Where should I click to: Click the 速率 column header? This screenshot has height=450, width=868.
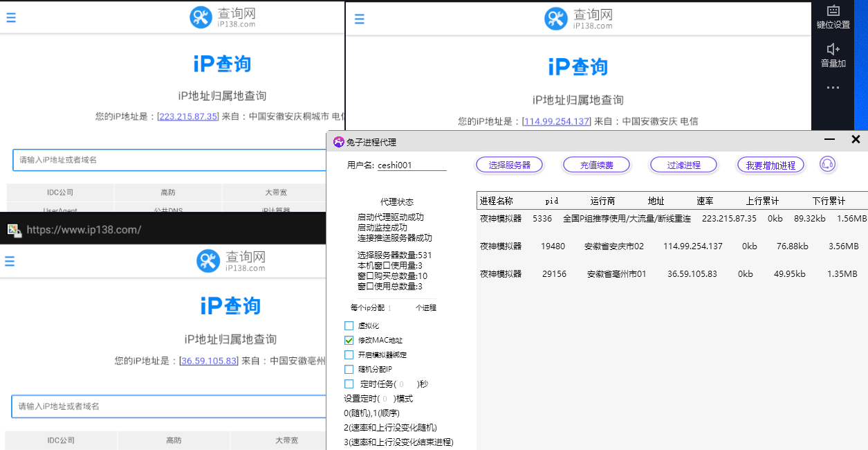pos(705,201)
